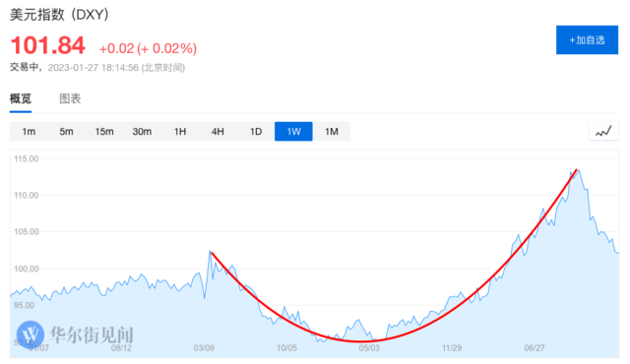Click the 105.00 axis label
This screenshot has width=630, height=364.
(x=27, y=232)
